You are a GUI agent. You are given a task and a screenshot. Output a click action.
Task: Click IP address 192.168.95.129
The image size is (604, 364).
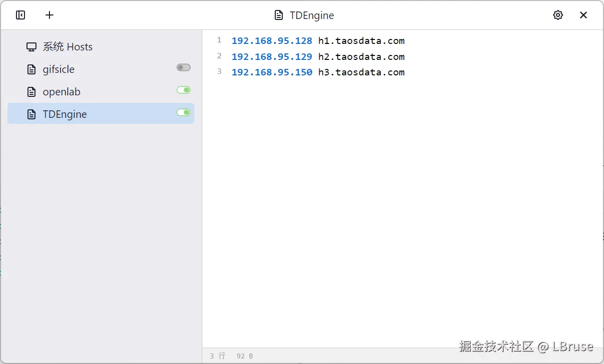(x=272, y=56)
